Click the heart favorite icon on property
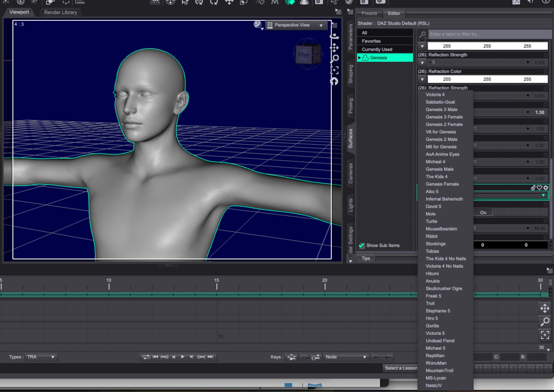The image size is (554, 392). (539, 188)
